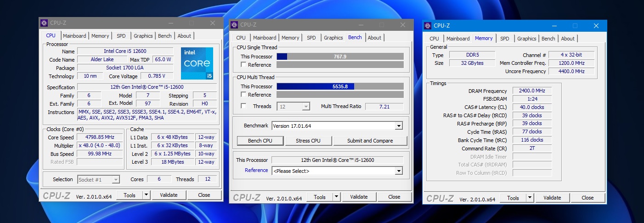Click the Intel Core i5 logo badge
This screenshot has height=223, width=644.
(x=197, y=63)
